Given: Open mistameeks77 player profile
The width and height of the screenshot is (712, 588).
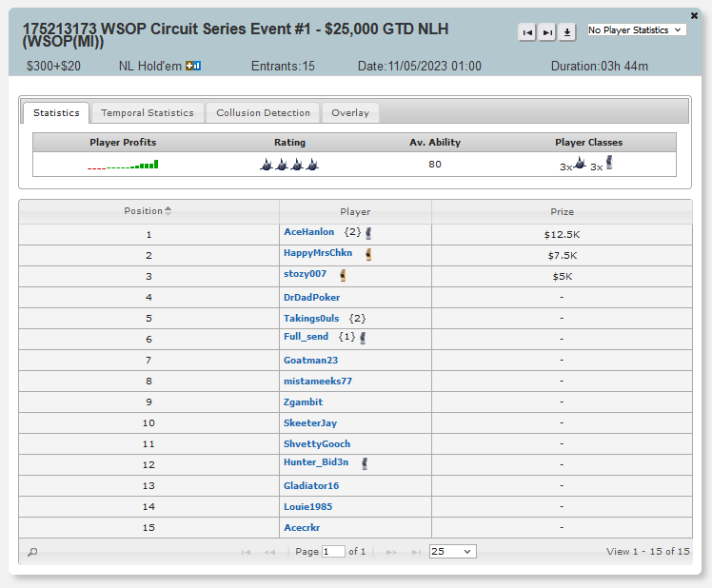Looking at the screenshot, I should click(x=318, y=381).
